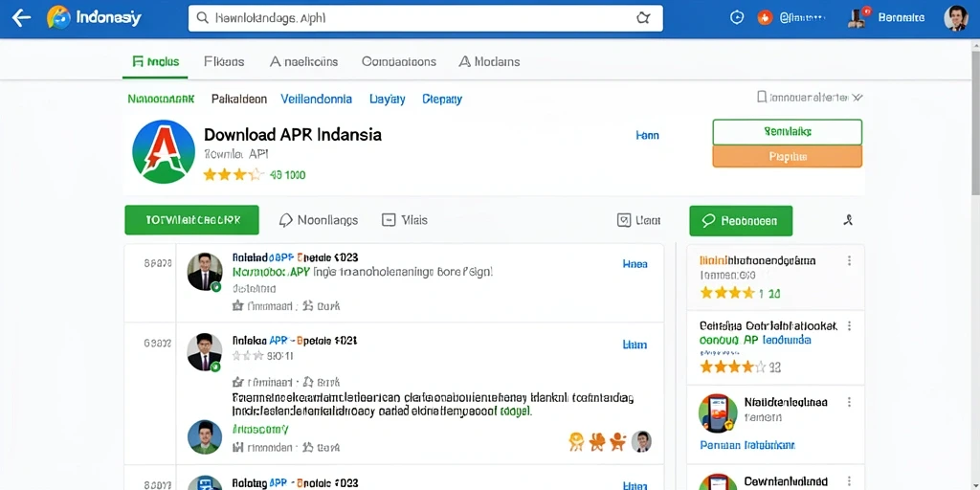Screen dimensions: 980x490
Task: Open three-dot menu on the second sidebar card
Action: click(850, 326)
